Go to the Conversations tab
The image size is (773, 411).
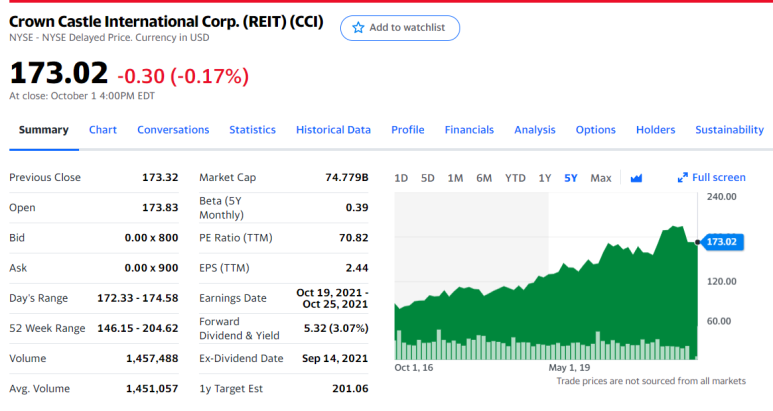tap(173, 130)
